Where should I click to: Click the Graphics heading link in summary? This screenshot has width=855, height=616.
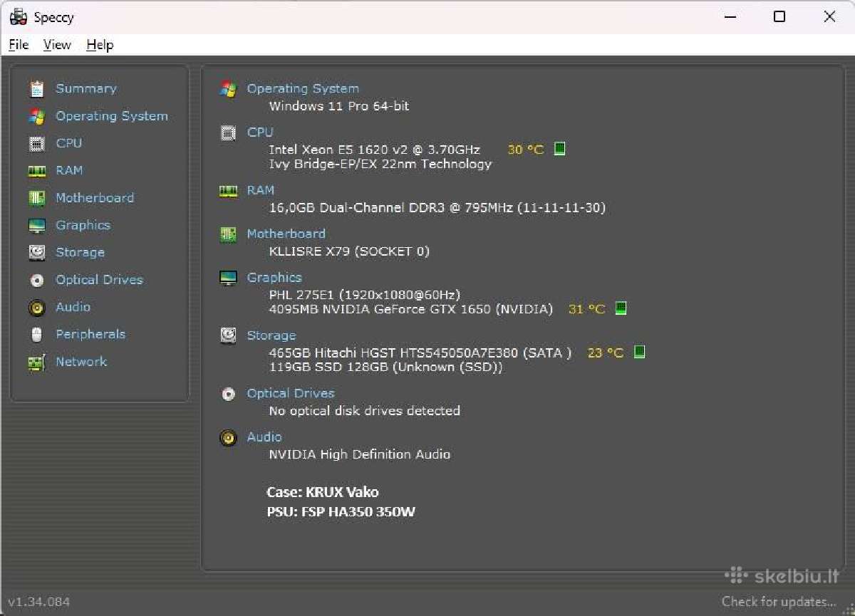[x=274, y=278]
